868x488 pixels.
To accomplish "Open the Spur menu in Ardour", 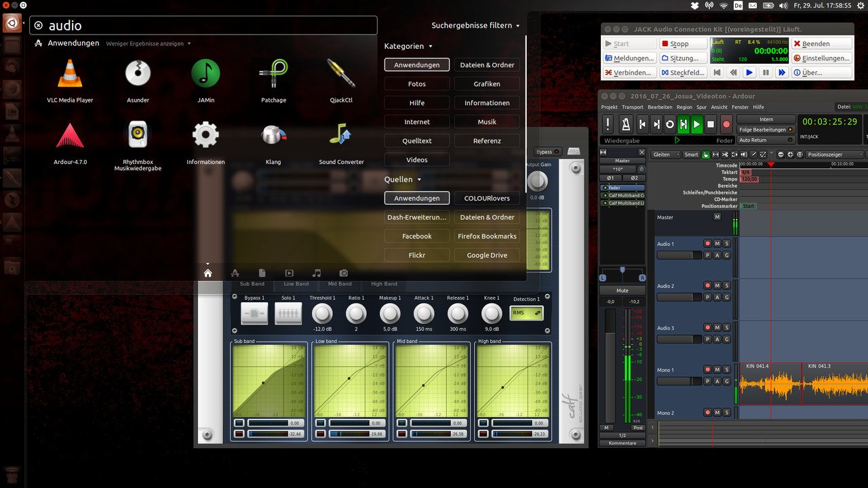I will point(701,107).
